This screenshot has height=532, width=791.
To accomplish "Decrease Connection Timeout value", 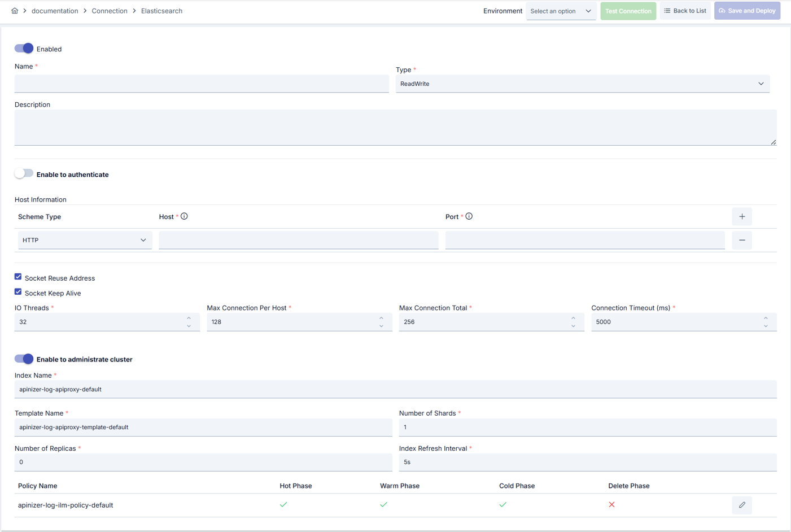I will click(766, 326).
